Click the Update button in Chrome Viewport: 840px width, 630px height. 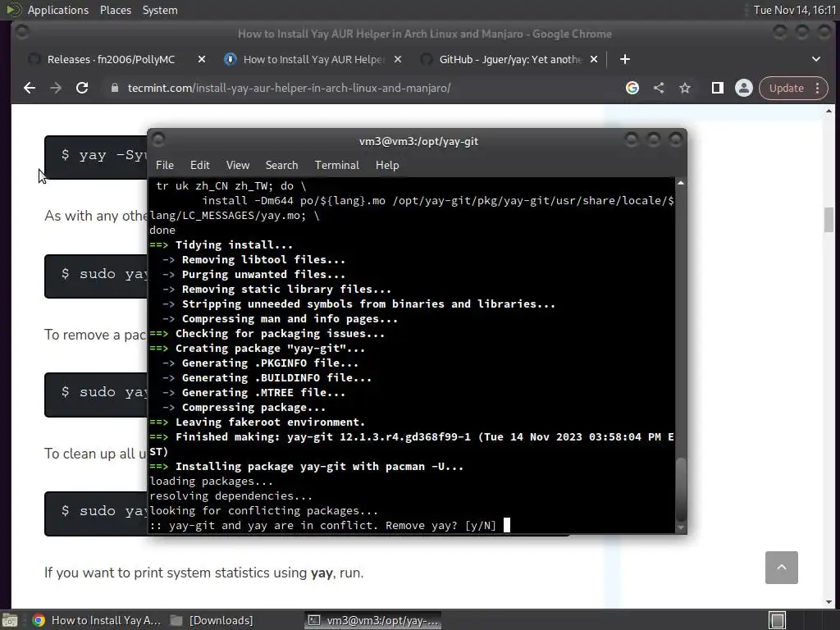click(787, 88)
